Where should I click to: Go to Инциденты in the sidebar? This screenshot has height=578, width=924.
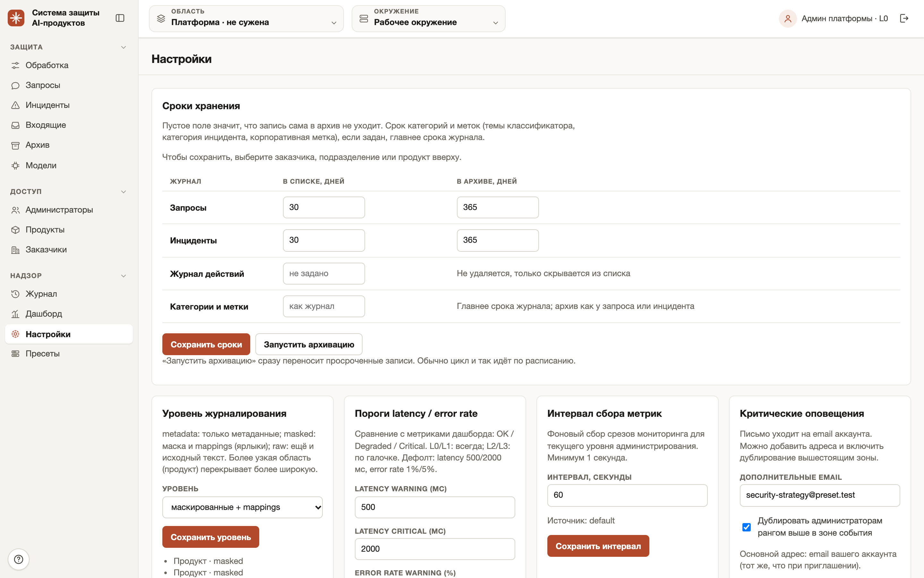pos(69,105)
